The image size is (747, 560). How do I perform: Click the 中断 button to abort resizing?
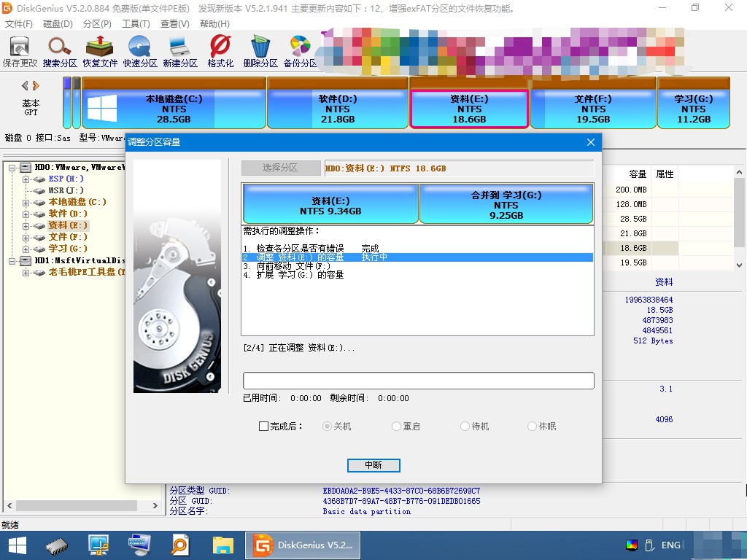click(x=373, y=465)
